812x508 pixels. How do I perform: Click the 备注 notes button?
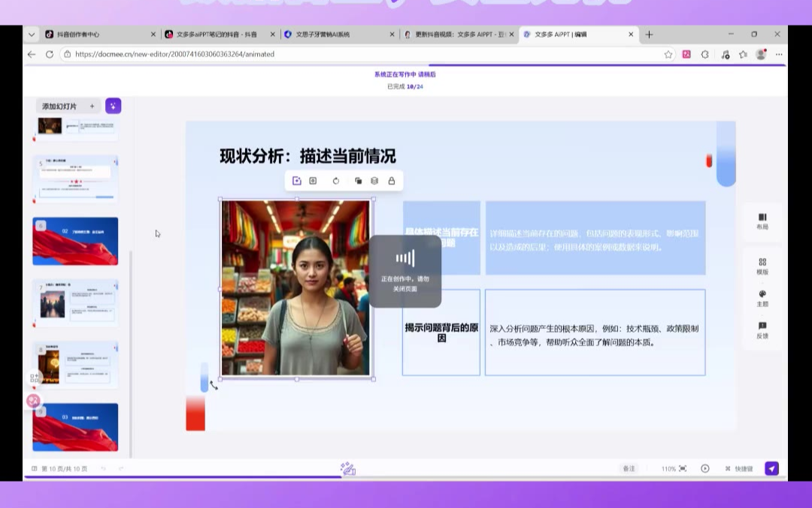[629, 468]
